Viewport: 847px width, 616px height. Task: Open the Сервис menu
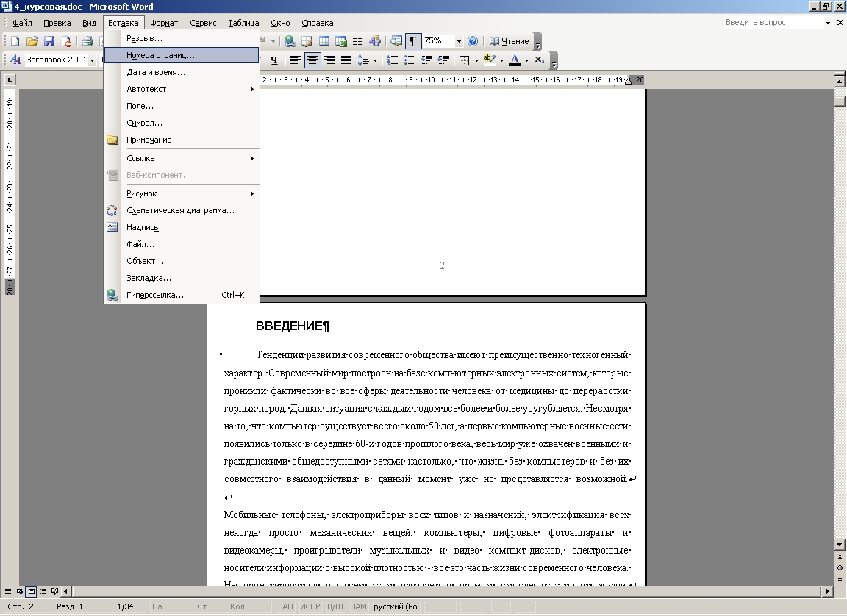pyautogui.click(x=203, y=23)
